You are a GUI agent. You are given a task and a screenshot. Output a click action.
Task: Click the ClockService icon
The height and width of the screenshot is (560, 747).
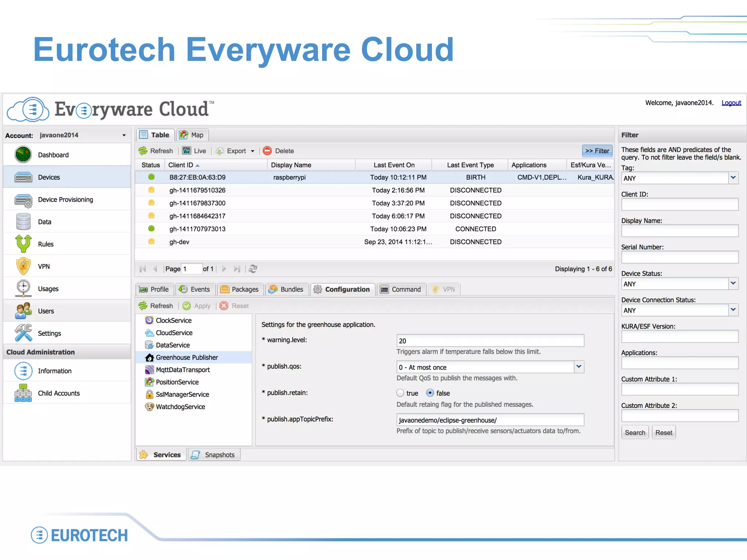pyautogui.click(x=149, y=320)
